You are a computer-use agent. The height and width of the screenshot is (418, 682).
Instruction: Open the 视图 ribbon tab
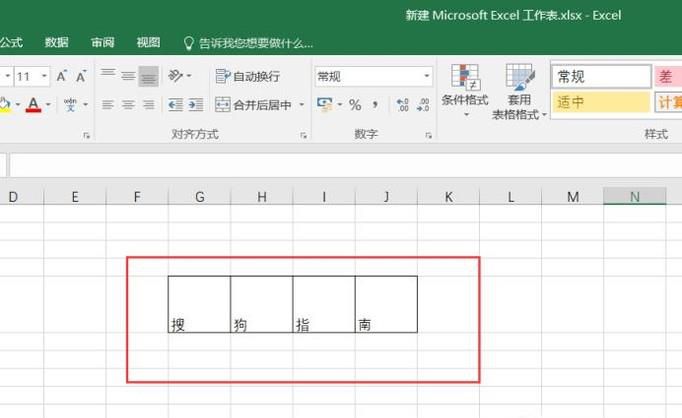pyautogui.click(x=148, y=42)
